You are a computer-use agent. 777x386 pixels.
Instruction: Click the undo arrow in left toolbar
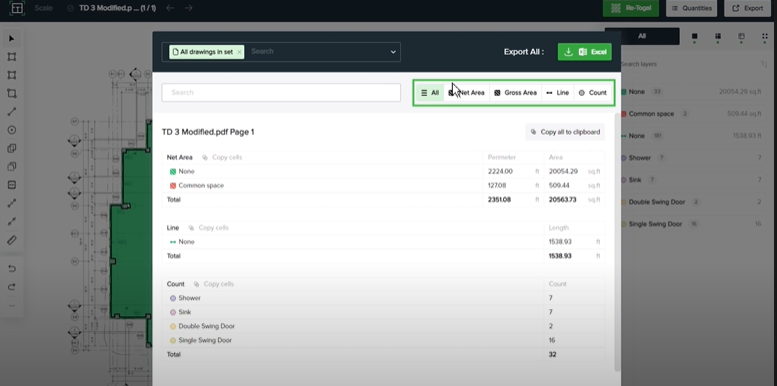(x=12, y=269)
